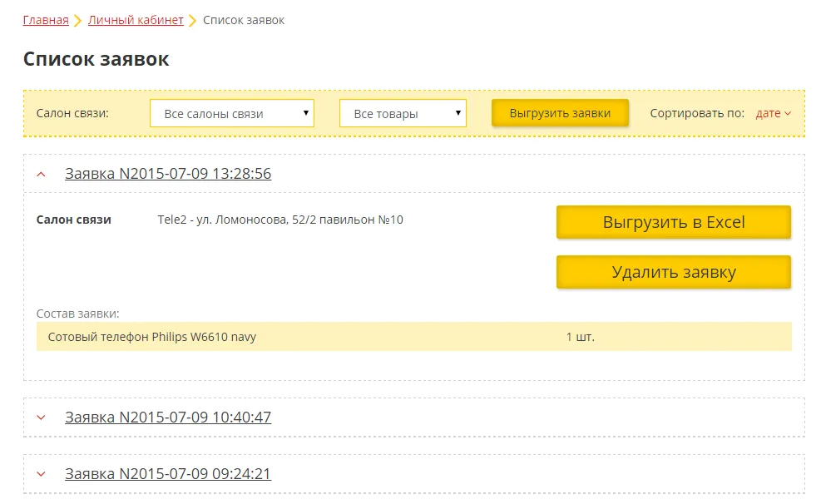The width and height of the screenshot is (821, 504).
Task: Open Личный кабинет breadcrumb link
Action: (x=136, y=20)
